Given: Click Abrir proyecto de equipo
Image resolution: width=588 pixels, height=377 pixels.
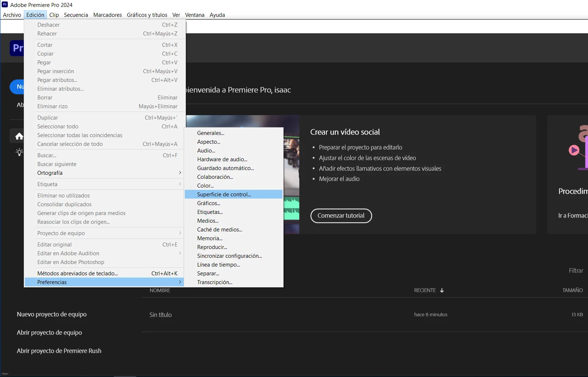Looking at the screenshot, I should point(49,333).
